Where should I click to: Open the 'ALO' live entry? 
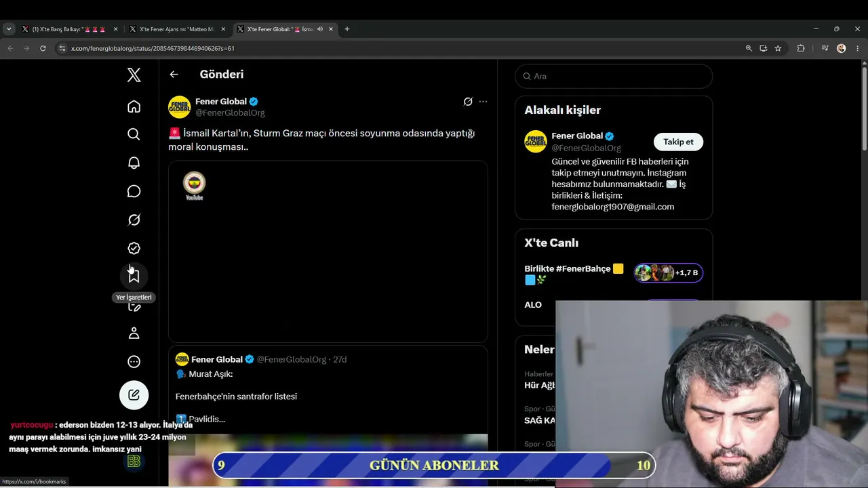click(x=533, y=305)
